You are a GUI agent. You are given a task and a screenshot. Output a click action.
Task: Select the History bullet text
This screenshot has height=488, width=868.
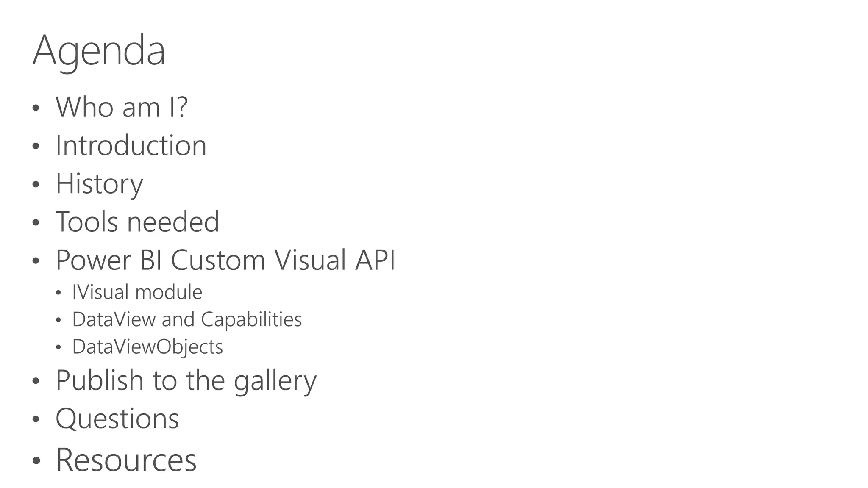pos(99,184)
